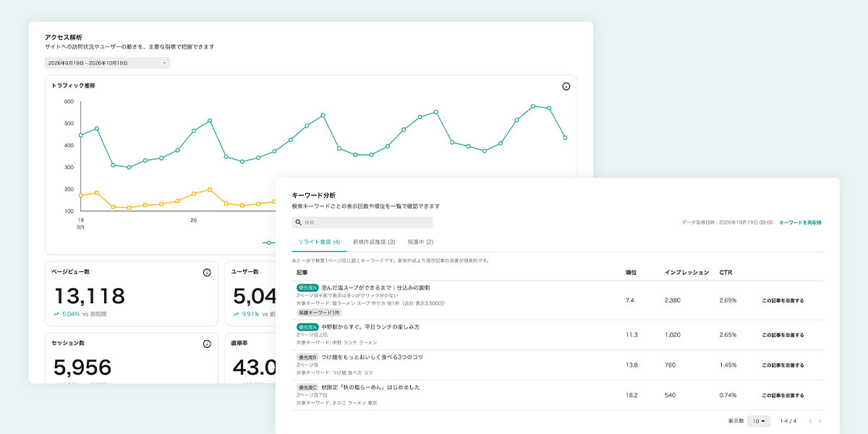
Task: Click the rank value 7.4
Action: click(x=630, y=300)
